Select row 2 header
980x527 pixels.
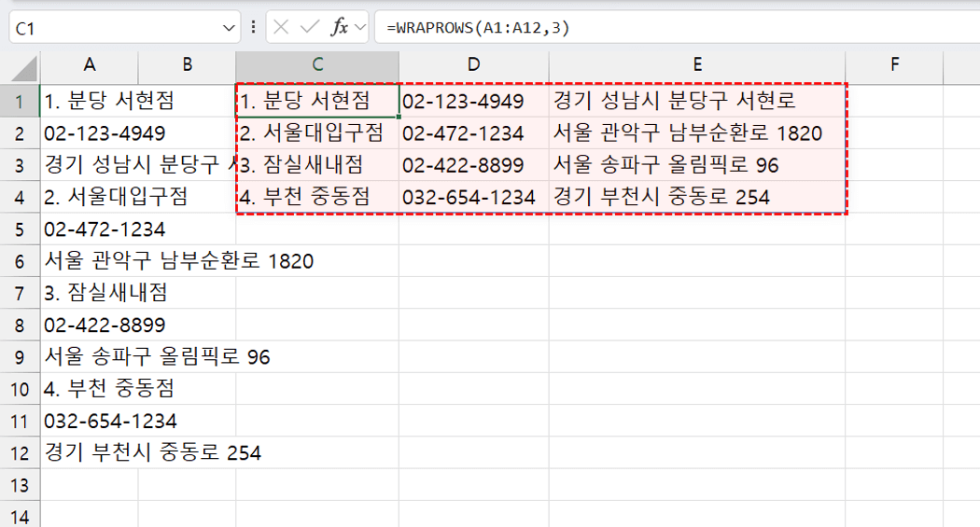(20, 133)
